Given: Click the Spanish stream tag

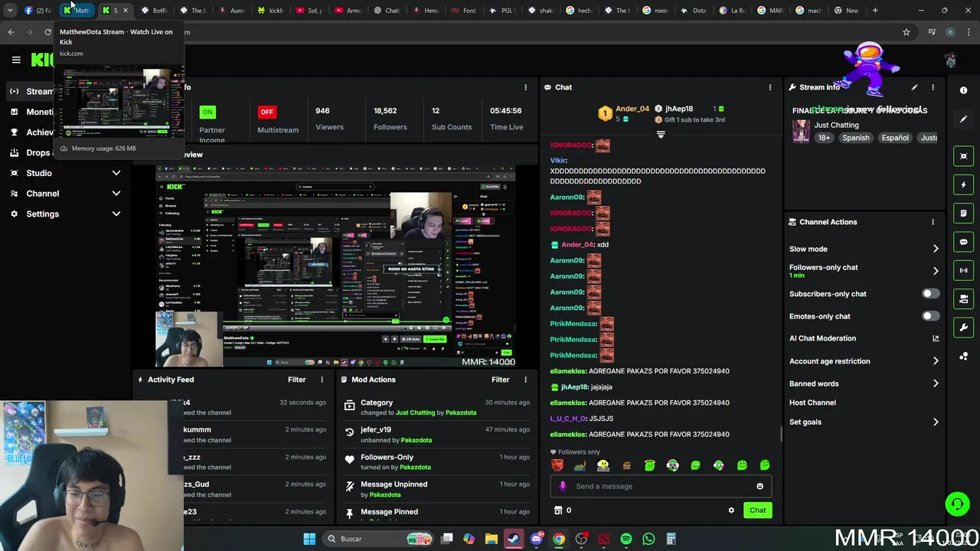Looking at the screenshot, I should point(856,138).
